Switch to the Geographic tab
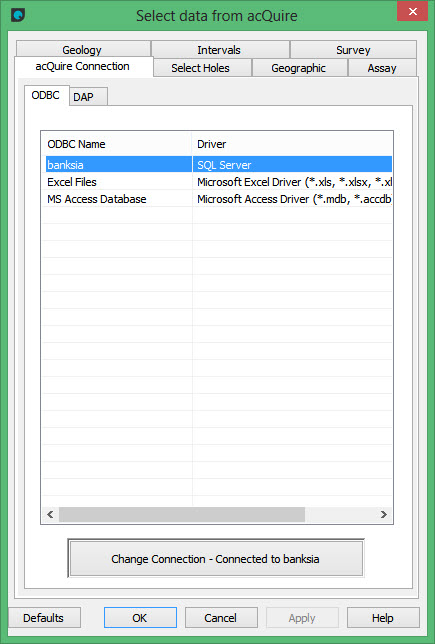The width and height of the screenshot is (435, 644). tap(299, 68)
